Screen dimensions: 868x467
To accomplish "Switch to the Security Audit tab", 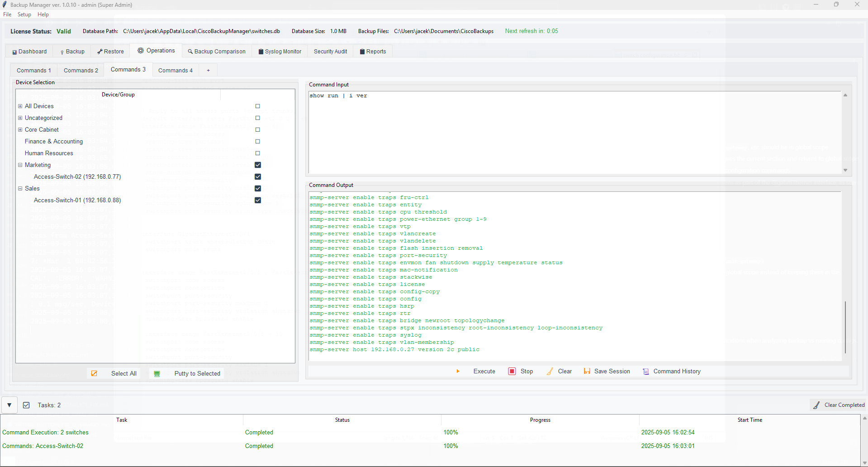I will click(331, 52).
